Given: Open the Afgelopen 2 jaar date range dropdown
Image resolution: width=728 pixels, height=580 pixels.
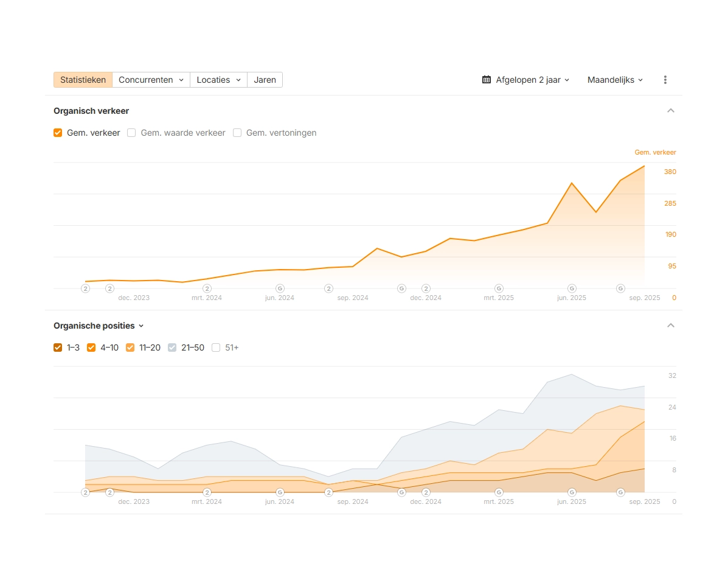Looking at the screenshot, I should (526, 80).
